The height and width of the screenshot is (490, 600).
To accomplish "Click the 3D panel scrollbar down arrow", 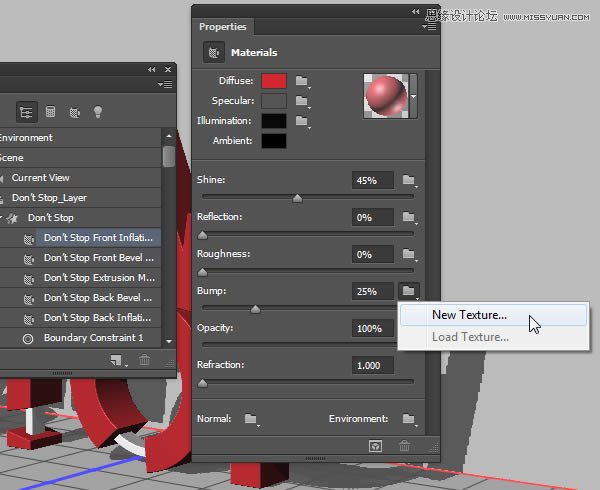I will click(x=169, y=340).
